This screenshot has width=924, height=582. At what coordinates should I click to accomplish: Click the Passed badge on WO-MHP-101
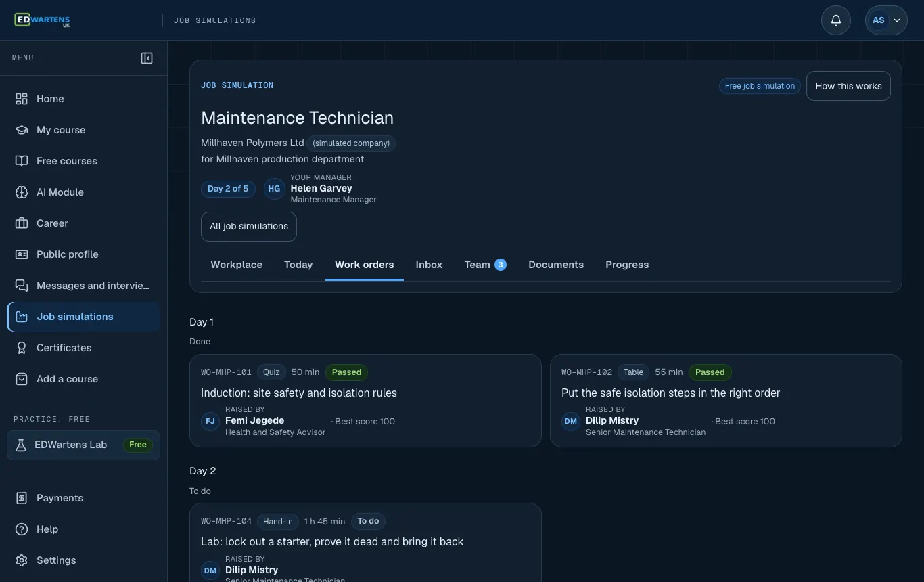click(x=346, y=372)
